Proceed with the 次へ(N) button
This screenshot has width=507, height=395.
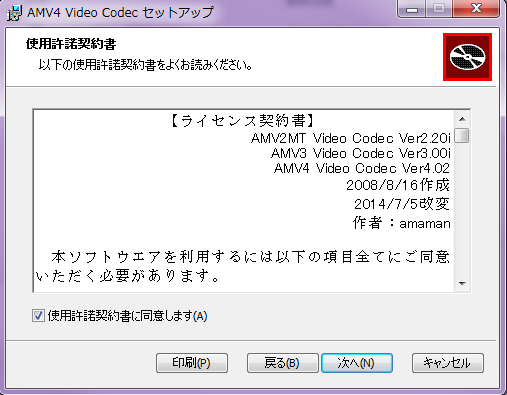coord(356,363)
